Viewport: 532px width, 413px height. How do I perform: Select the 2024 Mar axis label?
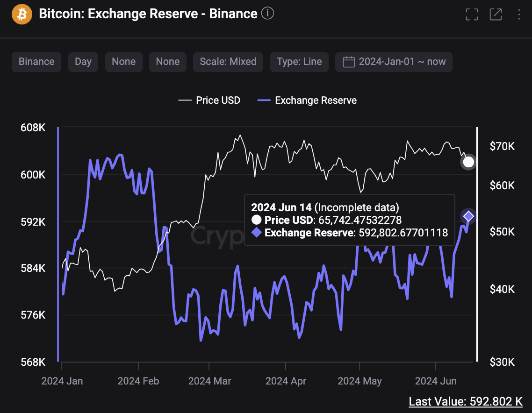coord(210,381)
